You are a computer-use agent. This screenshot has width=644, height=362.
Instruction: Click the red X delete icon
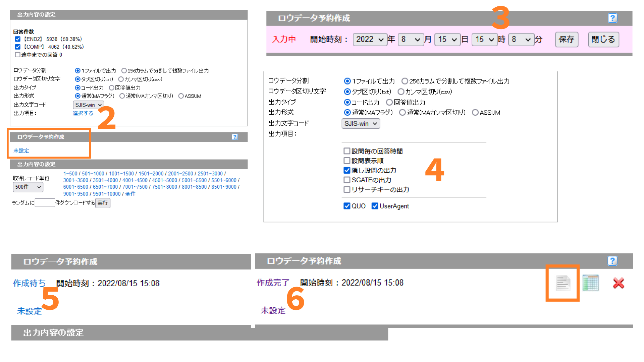coord(618,283)
